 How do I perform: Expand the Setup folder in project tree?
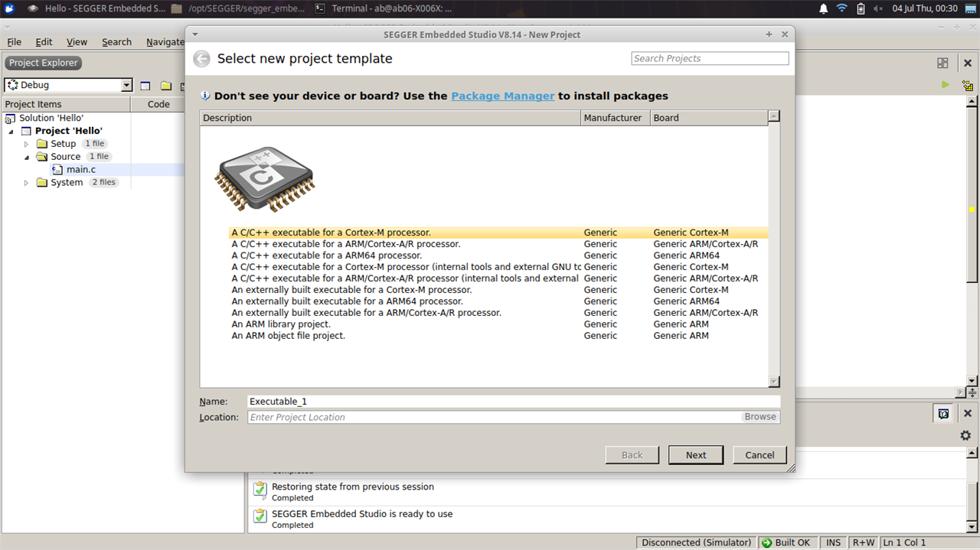pos(26,144)
